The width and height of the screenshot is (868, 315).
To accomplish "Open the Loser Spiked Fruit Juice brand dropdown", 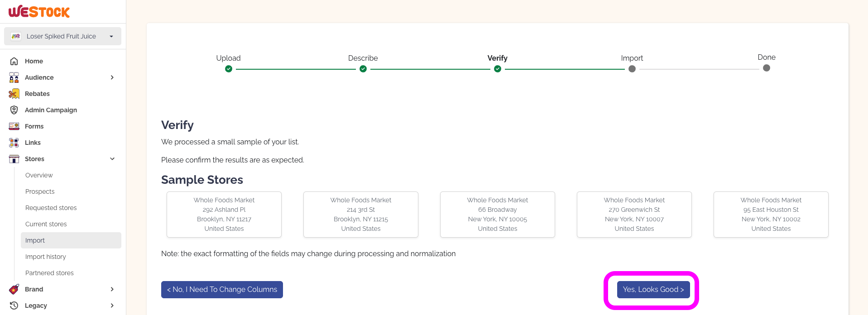I will tap(62, 36).
